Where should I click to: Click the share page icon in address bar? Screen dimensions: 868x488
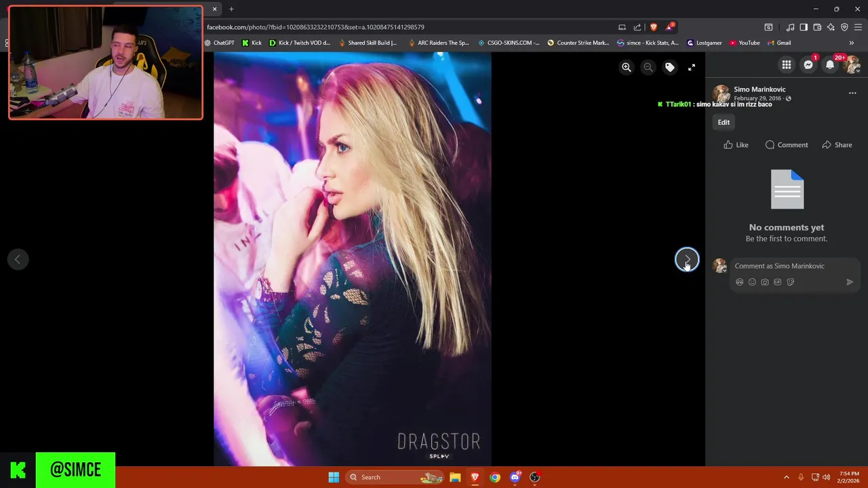tap(637, 27)
